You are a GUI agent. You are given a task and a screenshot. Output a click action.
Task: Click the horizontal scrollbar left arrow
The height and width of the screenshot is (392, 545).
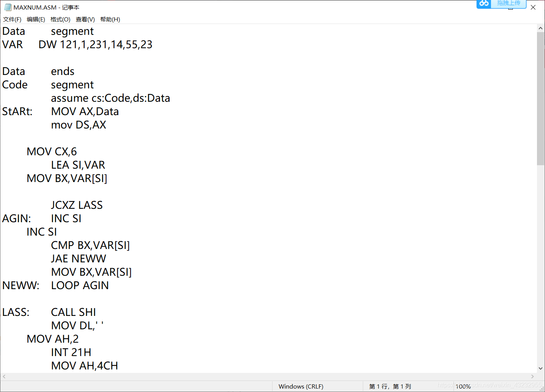pos(4,377)
